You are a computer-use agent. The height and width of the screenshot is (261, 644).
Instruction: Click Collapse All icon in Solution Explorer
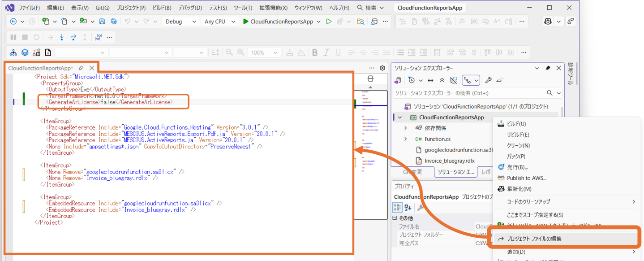click(x=442, y=80)
